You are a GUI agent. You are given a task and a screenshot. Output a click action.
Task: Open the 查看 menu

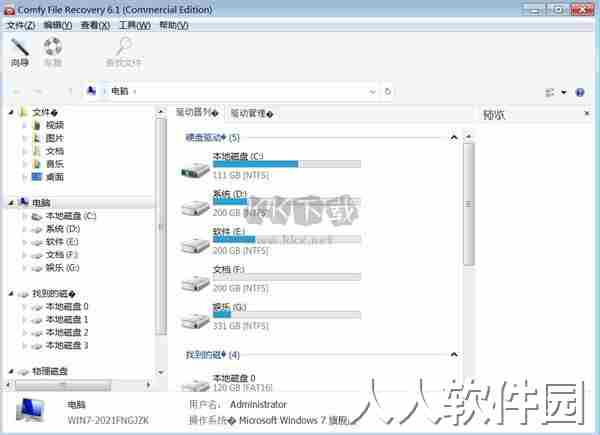point(95,26)
